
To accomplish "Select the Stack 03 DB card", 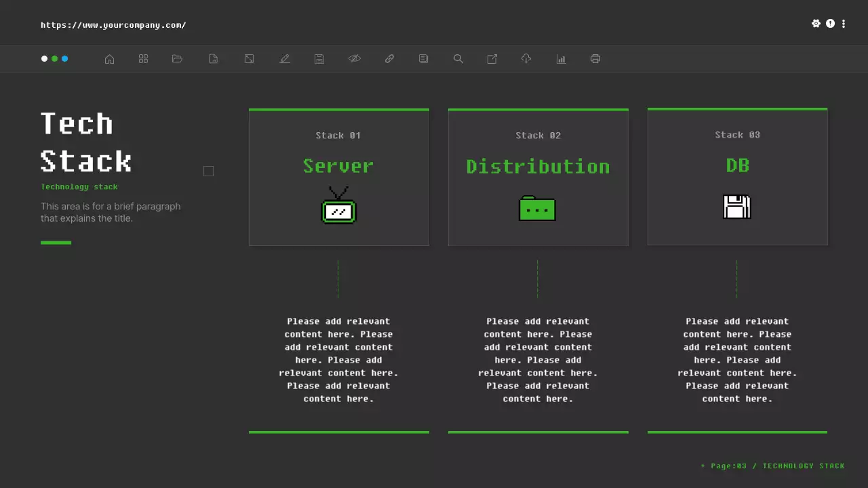I will pos(737,176).
